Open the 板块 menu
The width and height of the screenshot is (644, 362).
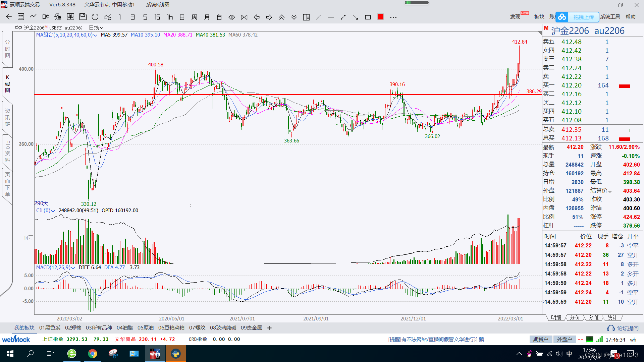click(x=539, y=17)
